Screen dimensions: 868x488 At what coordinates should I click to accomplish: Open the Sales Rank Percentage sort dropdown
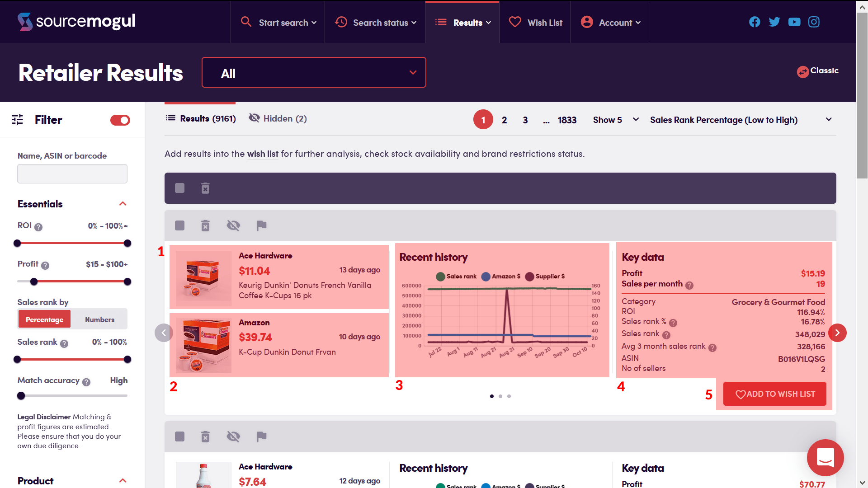741,120
